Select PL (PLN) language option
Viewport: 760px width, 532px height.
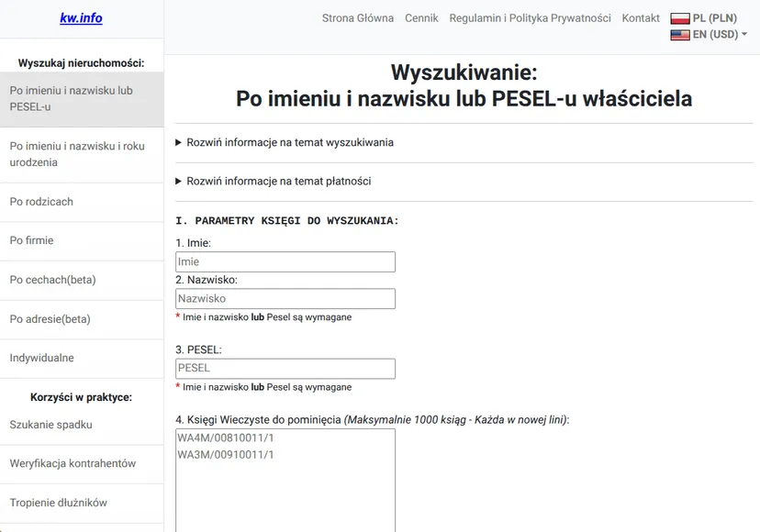coord(714,18)
